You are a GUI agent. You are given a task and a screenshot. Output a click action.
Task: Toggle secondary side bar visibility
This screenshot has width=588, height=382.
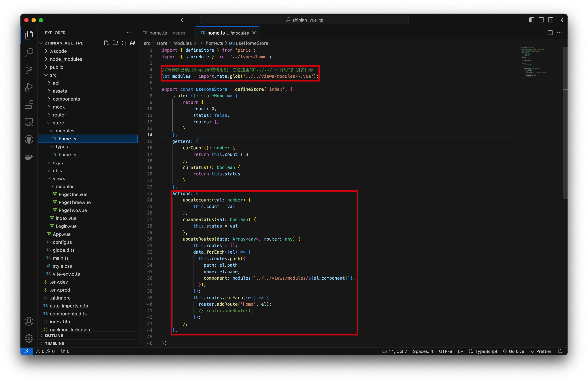(551, 20)
